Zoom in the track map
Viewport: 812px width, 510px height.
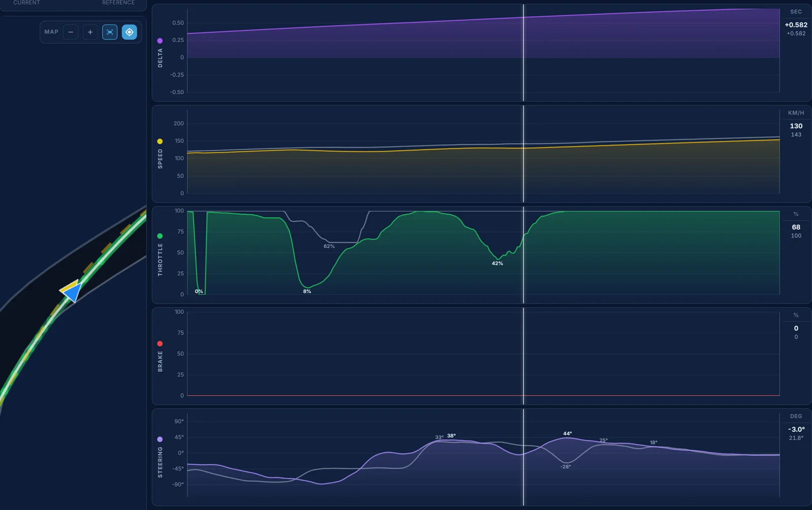[90, 32]
